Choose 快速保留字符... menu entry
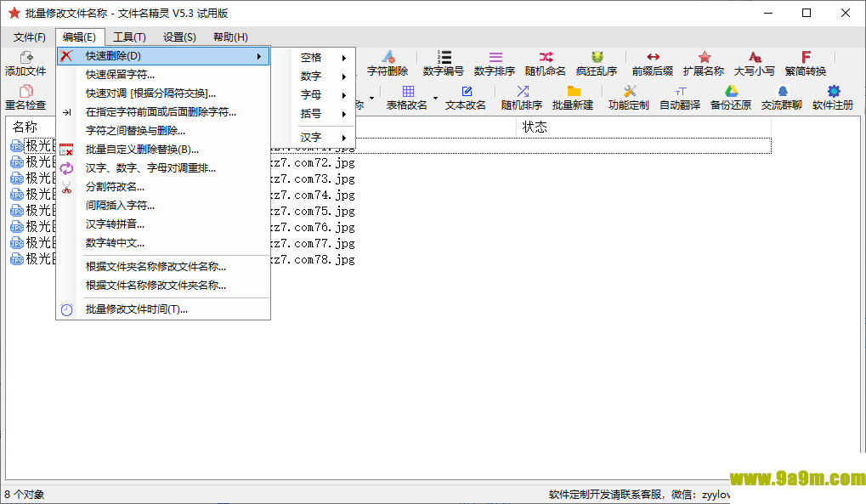 163,75
